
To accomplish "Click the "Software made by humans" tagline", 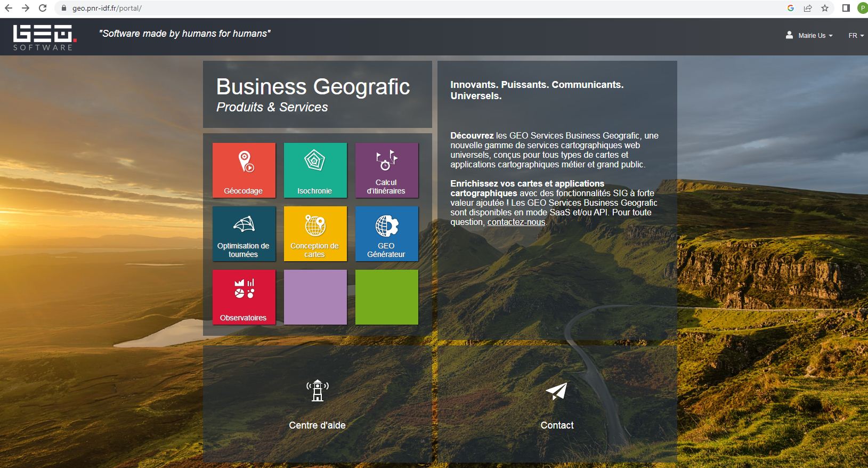I will pyautogui.click(x=185, y=34).
